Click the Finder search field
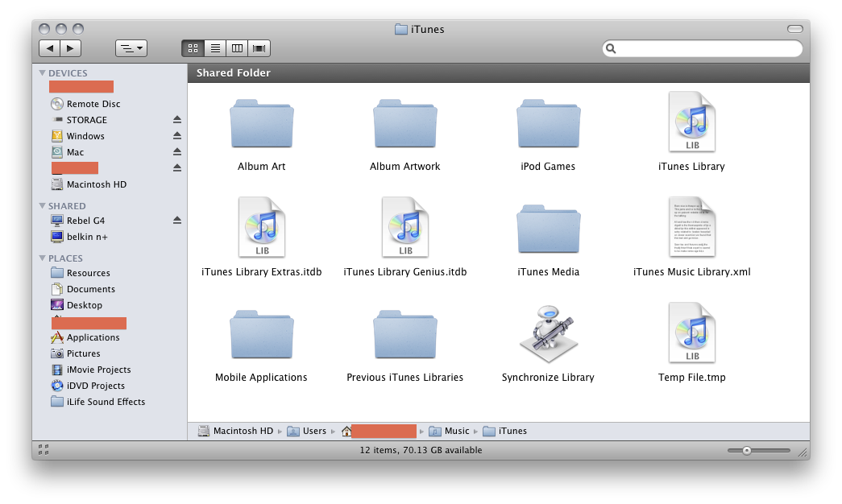The width and height of the screenshot is (842, 504). [x=703, y=48]
